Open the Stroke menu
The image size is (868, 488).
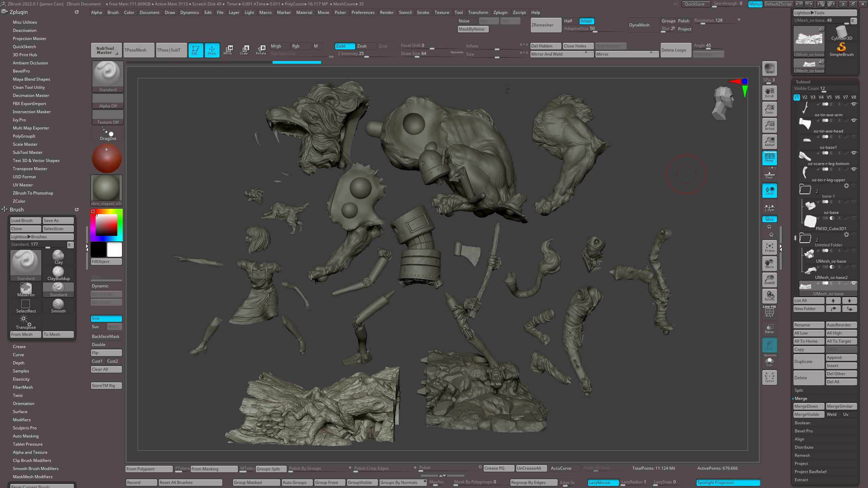(423, 13)
